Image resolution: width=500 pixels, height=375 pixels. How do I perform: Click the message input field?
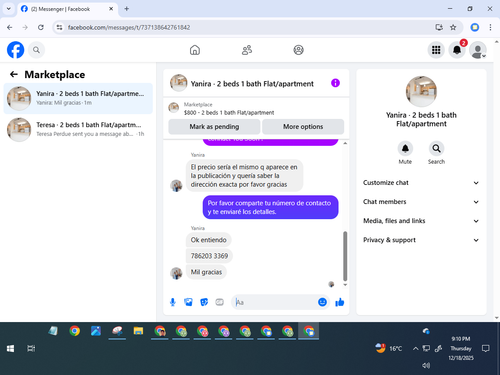tap(275, 302)
